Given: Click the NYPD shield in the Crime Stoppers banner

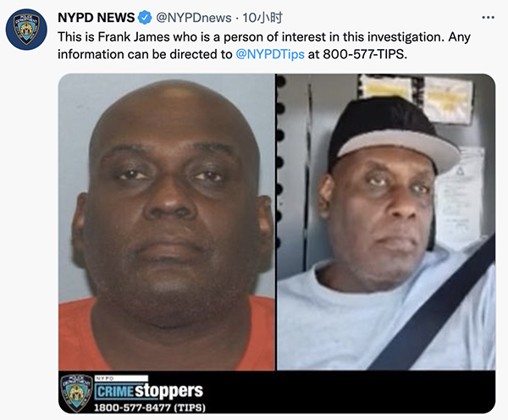Looking at the screenshot, I should tap(76, 393).
